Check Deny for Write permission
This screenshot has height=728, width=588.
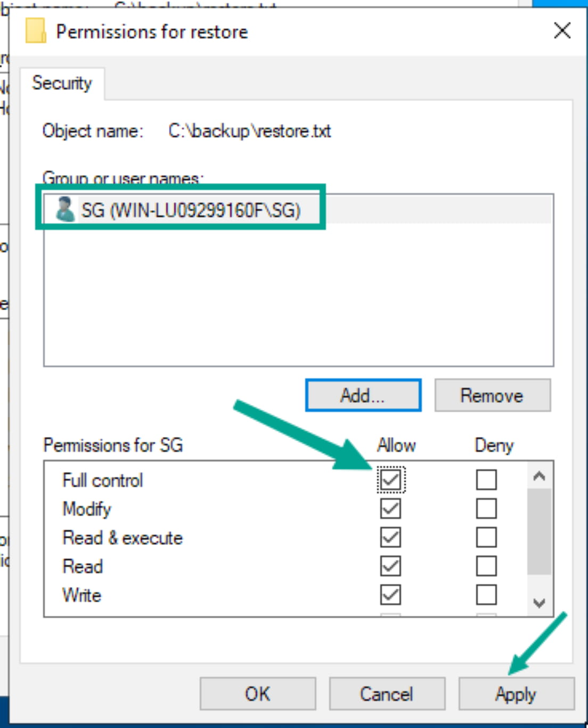(x=486, y=595)
